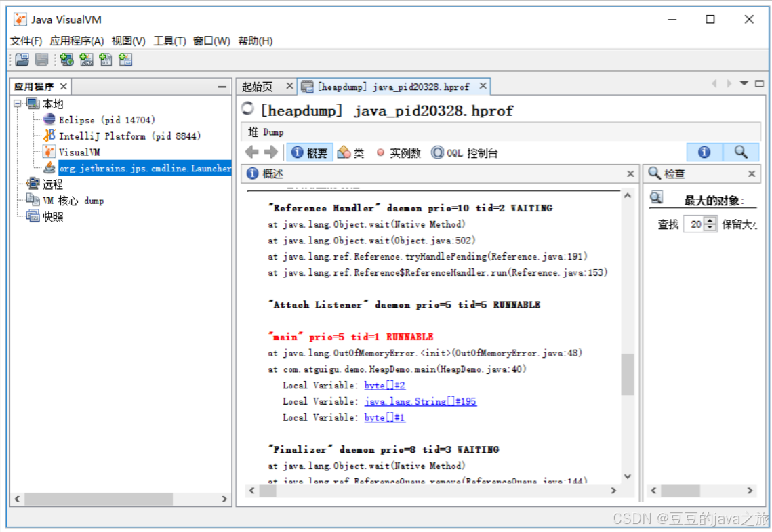
Task: Click applications panel horizontal scrollbar thumb
Action: [98, 499]
